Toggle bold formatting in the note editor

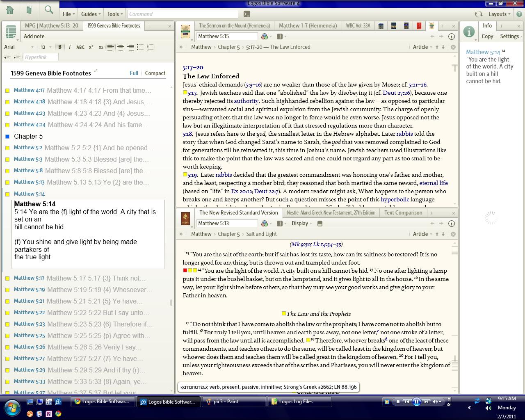click(60, 47)
